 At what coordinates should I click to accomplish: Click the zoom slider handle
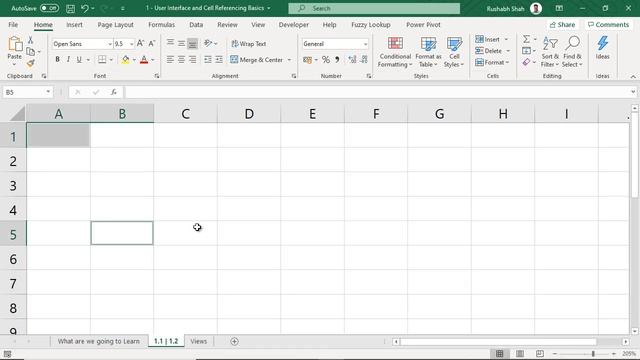[x=593, y=354]
